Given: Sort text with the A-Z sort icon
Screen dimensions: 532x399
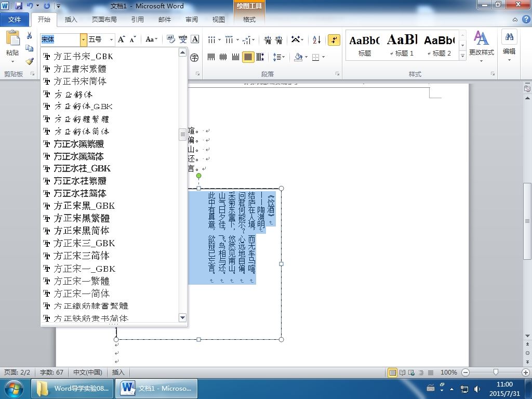Looking at the screenshot, I should pos(316,40).
